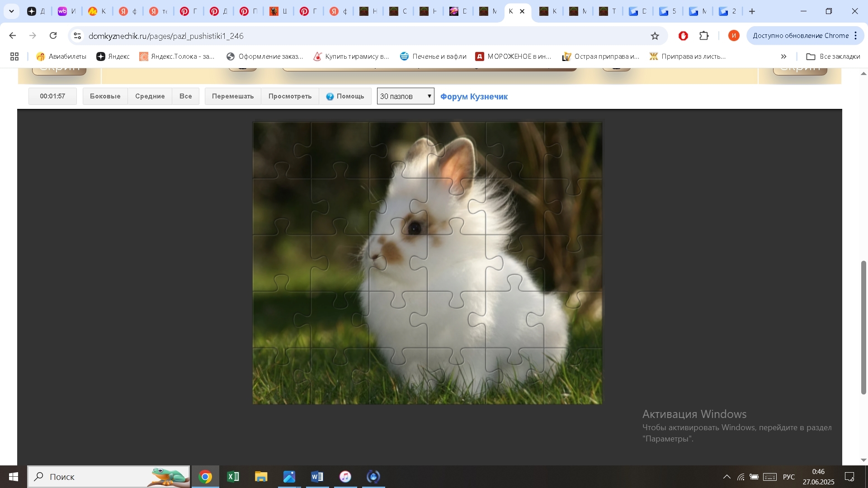Follow the "Форум Кузнечик" link
Screen dimensions: 868x488
pyautogui.click(x=474, y=96)
